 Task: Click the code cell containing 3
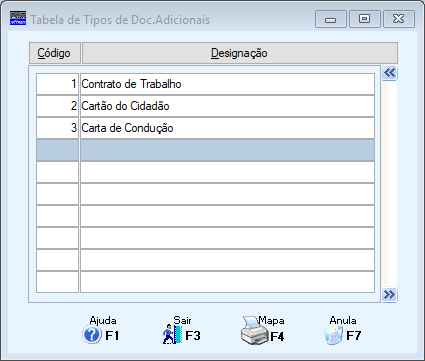coord(57,128)
